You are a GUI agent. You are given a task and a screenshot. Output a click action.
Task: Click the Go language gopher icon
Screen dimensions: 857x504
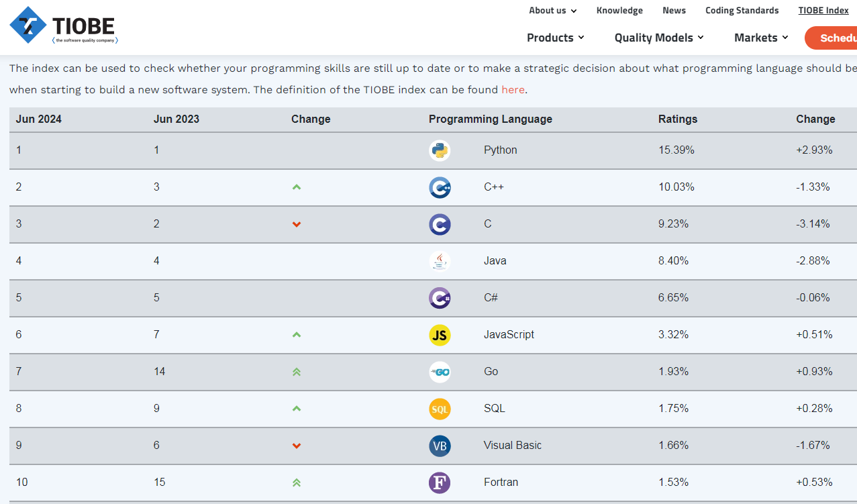pyautogui.click(x=440, y=372)
